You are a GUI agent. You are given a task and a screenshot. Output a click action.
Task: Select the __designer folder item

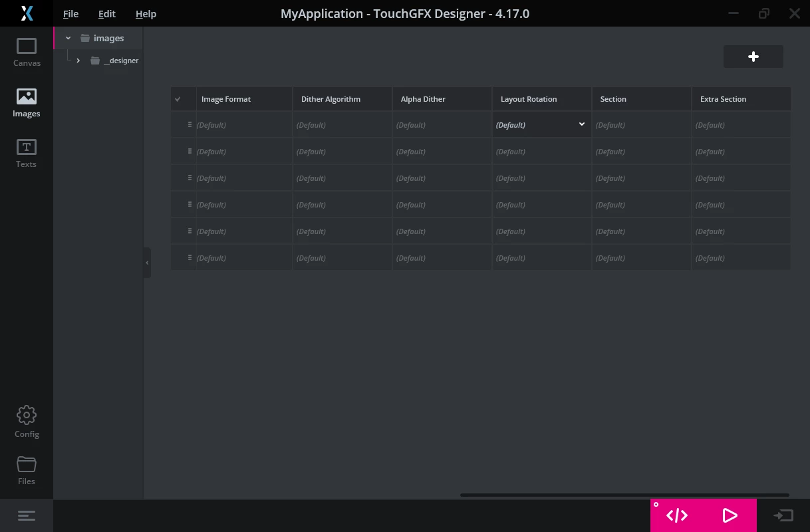[114, 61]
